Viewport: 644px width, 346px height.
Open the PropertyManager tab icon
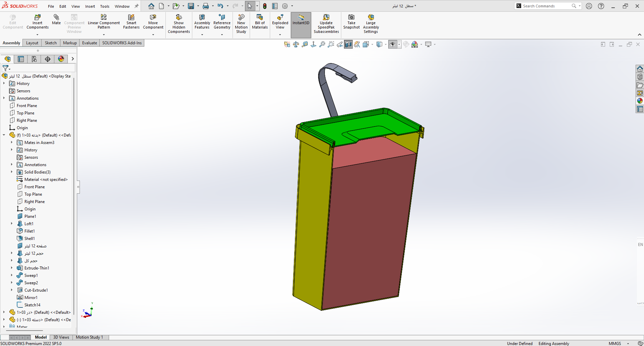click(x=21, y=59)
